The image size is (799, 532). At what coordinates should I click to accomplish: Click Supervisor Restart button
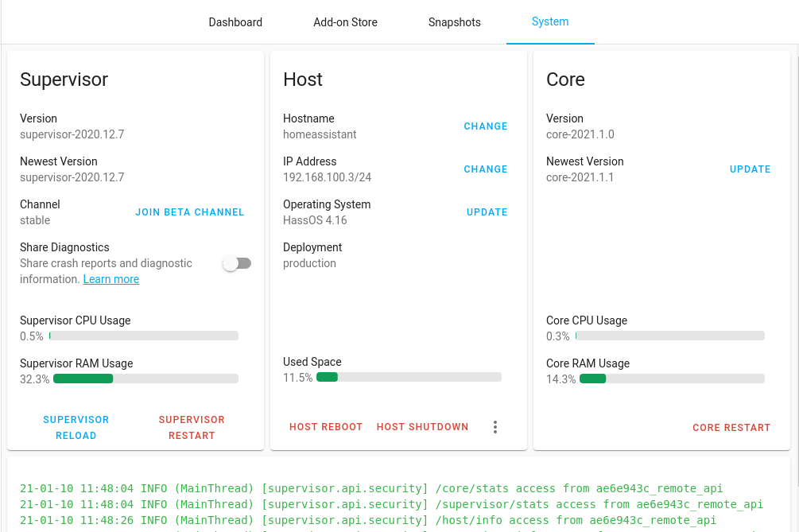coord(192,428)
